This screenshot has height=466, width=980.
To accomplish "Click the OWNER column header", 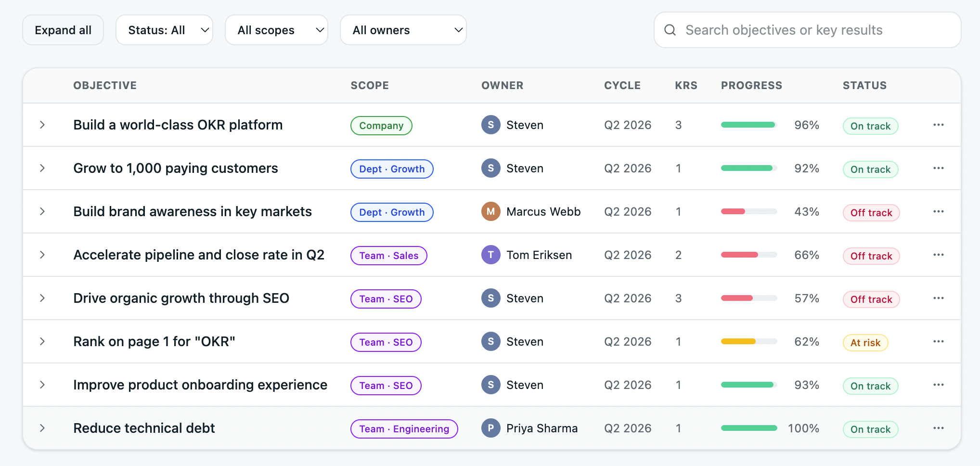I will pos(502,85).
